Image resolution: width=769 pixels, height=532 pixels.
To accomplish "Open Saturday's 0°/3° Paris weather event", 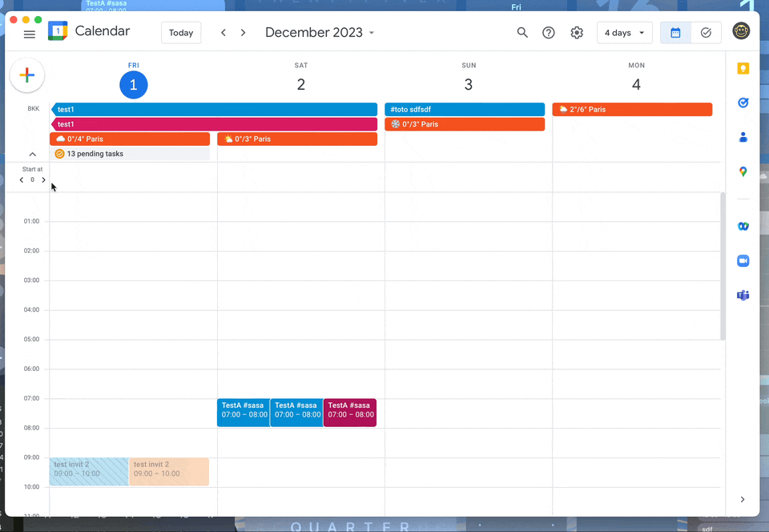I will 297,139.
